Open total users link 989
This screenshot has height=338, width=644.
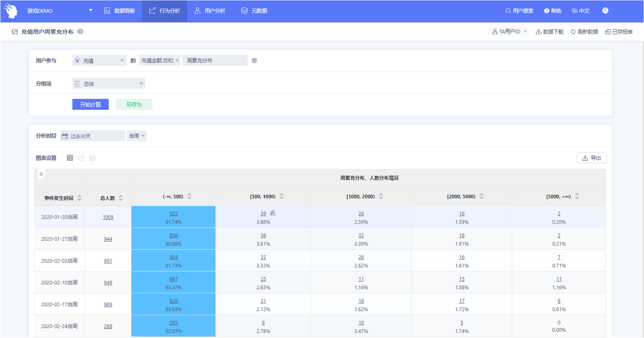[x=108, y=305]
